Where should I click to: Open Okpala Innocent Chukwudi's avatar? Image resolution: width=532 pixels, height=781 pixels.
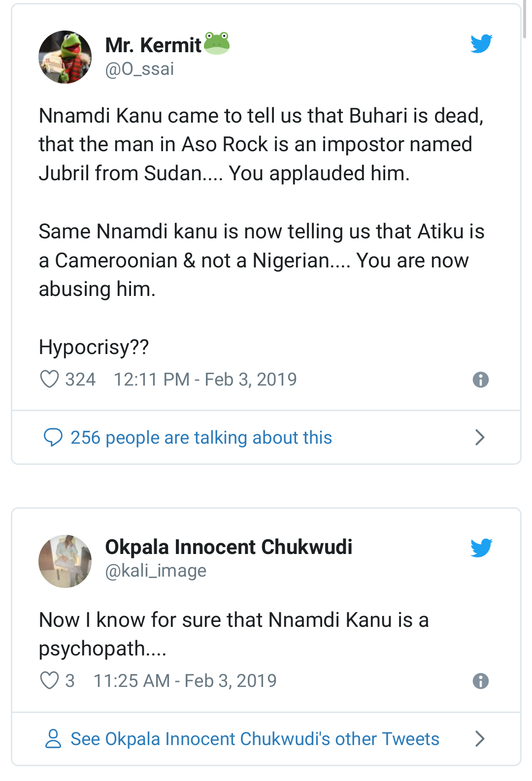pos(65,561)
